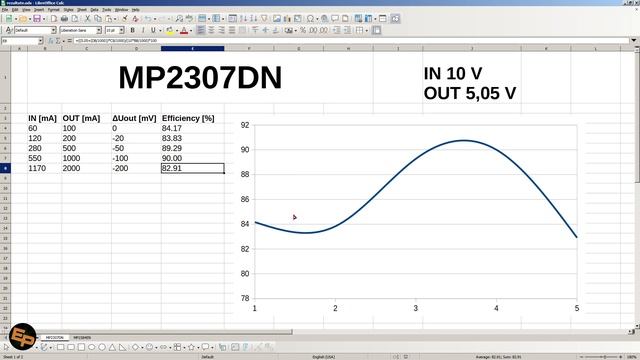Screen dimensions: 640x360
Task: Open the Font Color dropdown arrow
Action: tap(191, 31)
